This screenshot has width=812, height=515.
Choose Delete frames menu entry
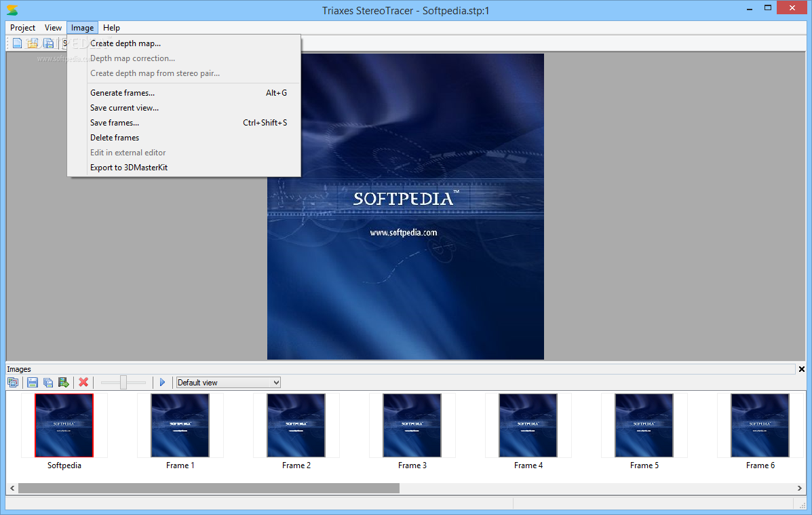click(x=184, y=138)
